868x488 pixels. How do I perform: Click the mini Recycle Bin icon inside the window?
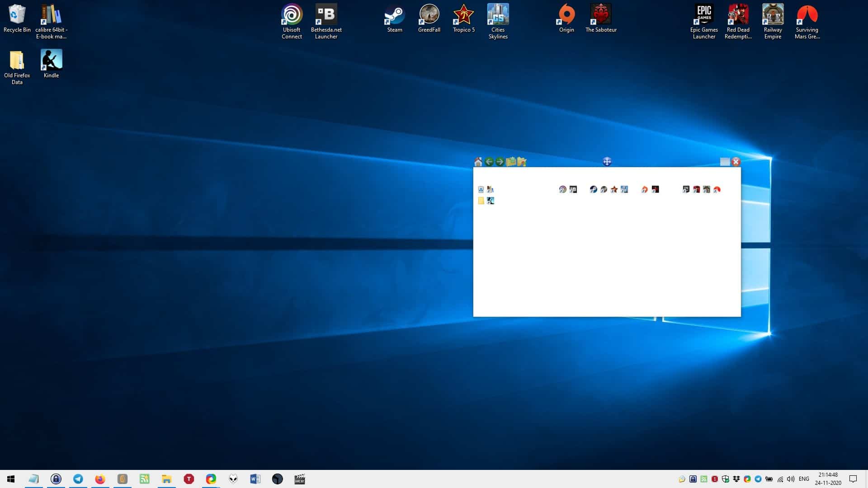(x=481, y=190)
